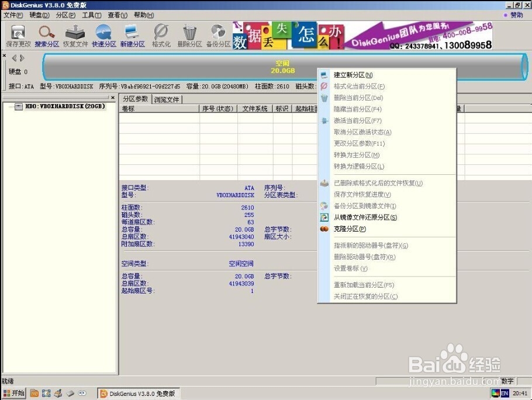The image size is (532, 400).
Task: Click the DiskGenius V3.8.0 taskbar button
Action: 139,394
